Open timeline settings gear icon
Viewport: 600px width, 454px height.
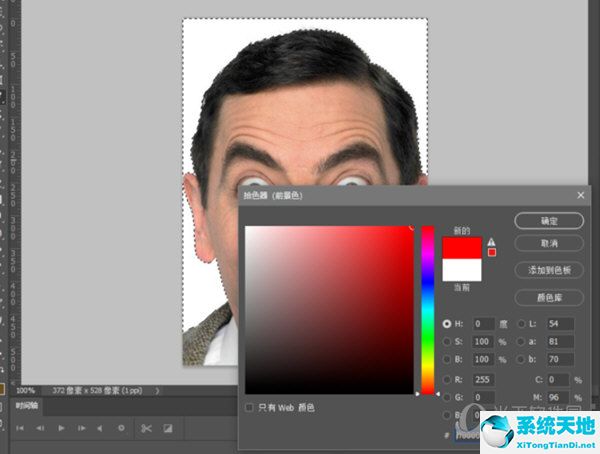tap(121, 428)
